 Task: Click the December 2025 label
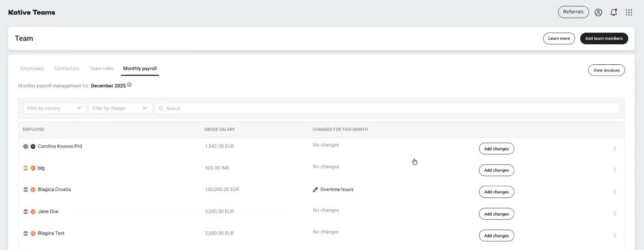click(x=108, y=86)
